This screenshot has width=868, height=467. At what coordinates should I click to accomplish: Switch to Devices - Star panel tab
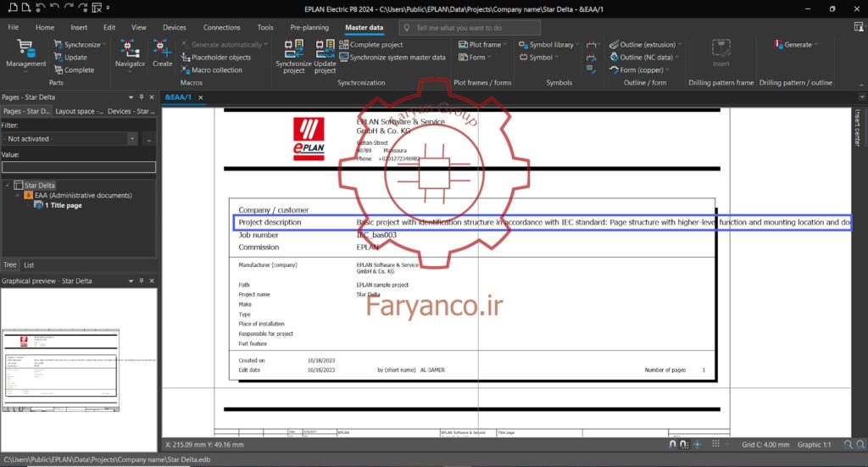(131, 111)
